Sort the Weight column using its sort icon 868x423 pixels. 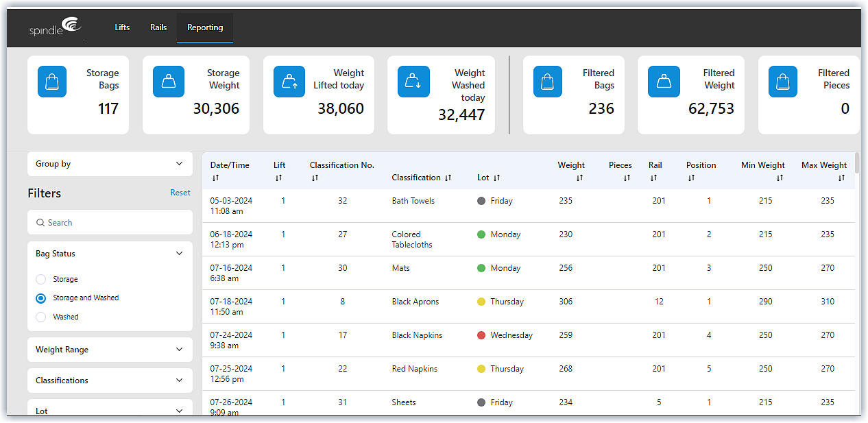tap(579, 177)
